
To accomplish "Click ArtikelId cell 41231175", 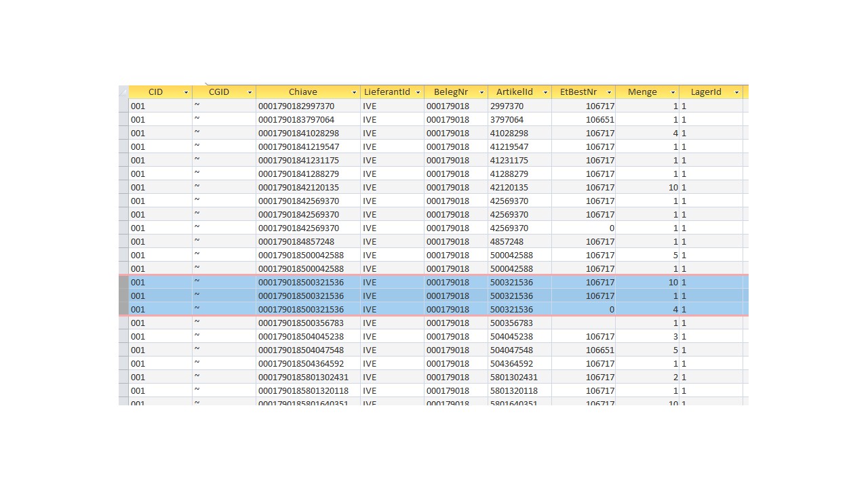I will click(519, 160).
